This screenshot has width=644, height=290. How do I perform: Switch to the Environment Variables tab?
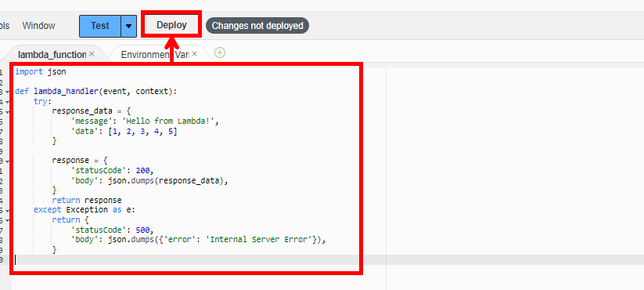tap(155, 54)
